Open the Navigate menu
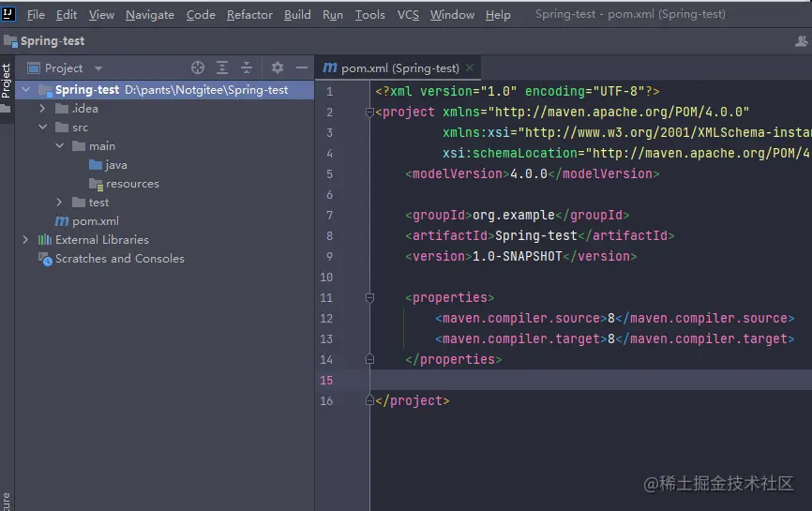 coord(150,15)
